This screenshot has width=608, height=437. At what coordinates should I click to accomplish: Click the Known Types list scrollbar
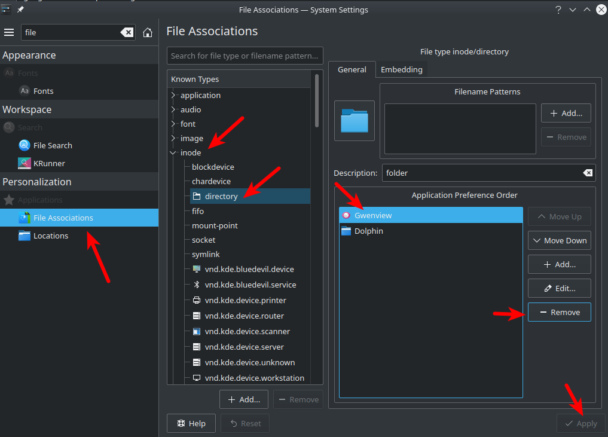[x=317, y=101]
